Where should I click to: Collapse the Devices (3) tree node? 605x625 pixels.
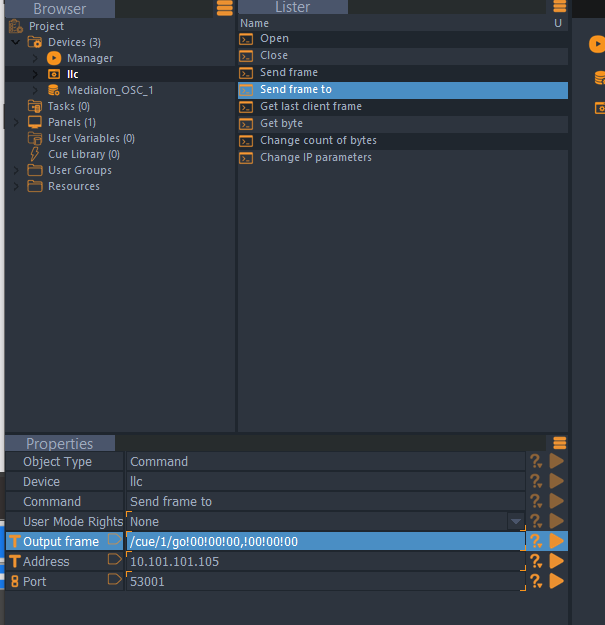click(x=15, y=42)
